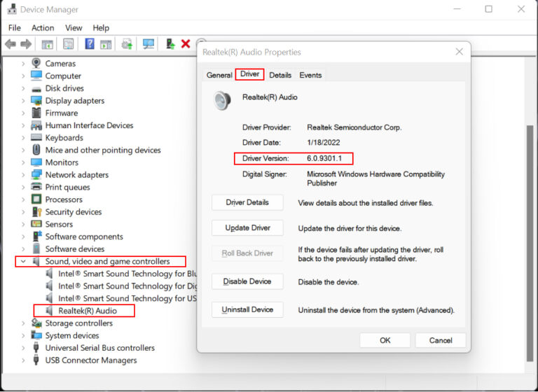Click the Update Driver button
Viewport: 538px width, 392px height.
click(247, 227)
